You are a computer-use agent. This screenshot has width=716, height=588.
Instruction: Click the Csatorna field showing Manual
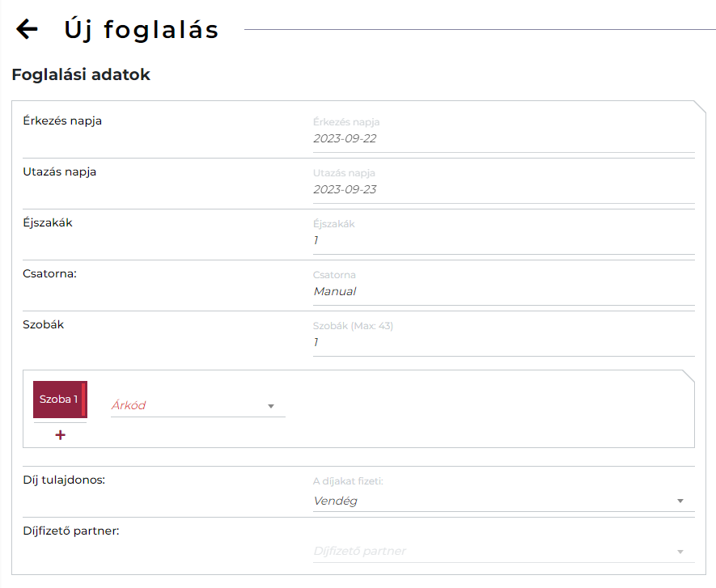point(502,291)
